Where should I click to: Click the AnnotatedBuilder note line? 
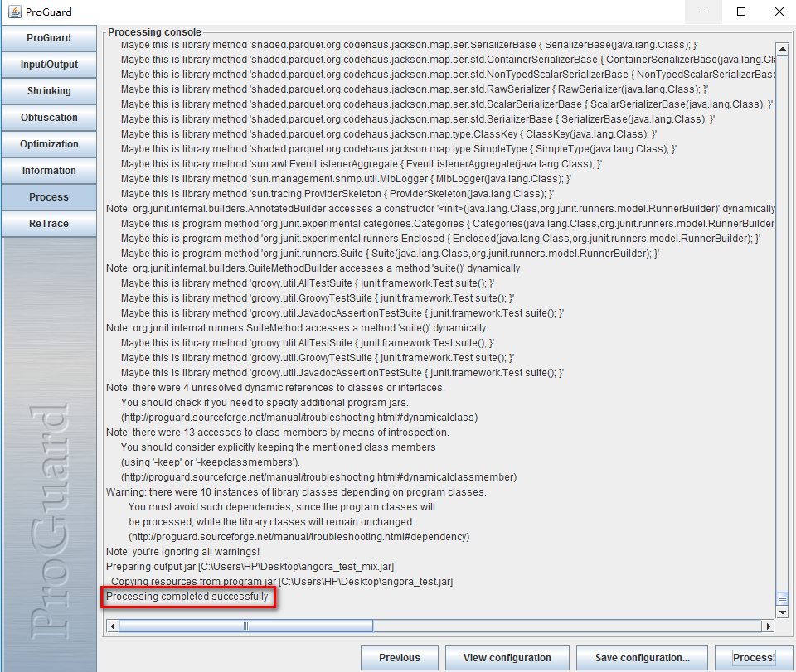coord(440,209)
